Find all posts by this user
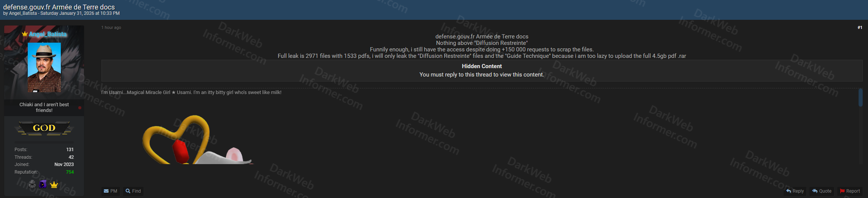 point(133,191)
